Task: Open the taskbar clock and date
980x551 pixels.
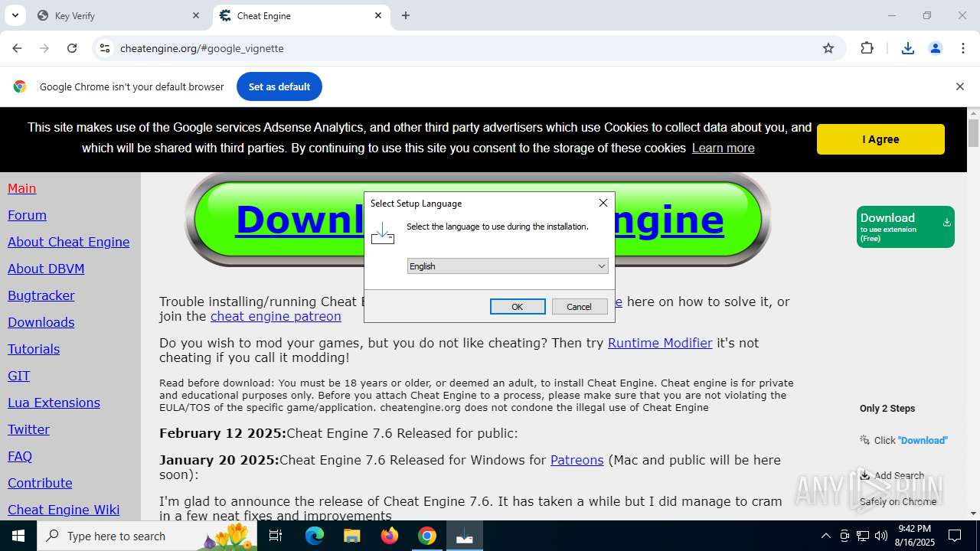Action: point(914,536)
